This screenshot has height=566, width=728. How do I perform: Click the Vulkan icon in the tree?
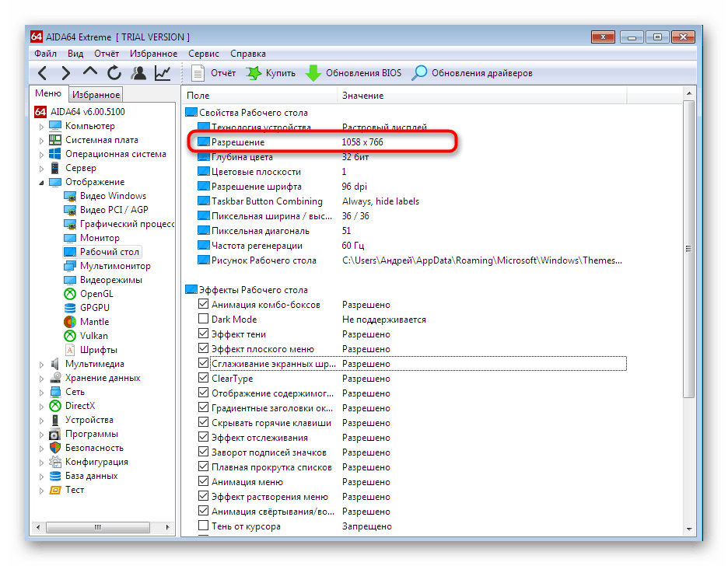(70, 335)
